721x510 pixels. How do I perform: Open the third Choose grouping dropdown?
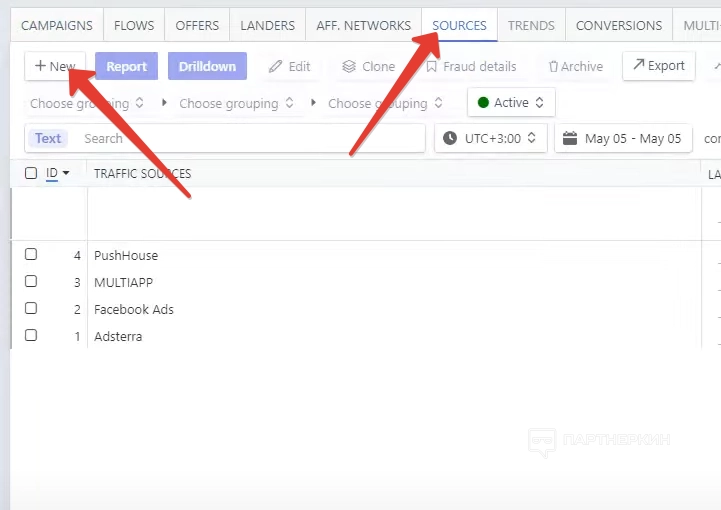click(385, 103)
